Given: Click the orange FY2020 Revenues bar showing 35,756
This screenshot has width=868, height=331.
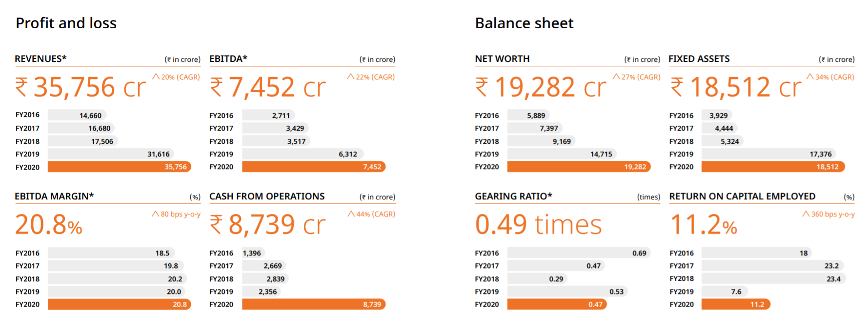Looking at the screenshot, I should click(x=119, y=167).
